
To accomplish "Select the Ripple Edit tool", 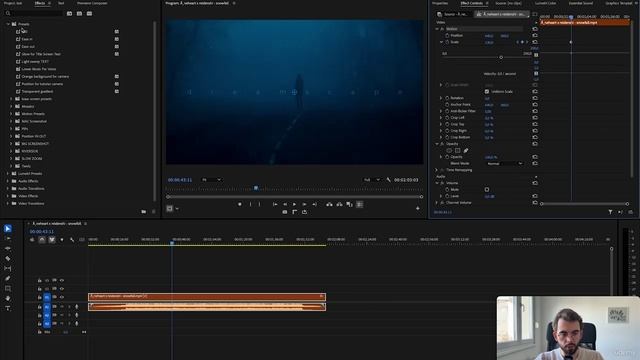I will [8, 249].
